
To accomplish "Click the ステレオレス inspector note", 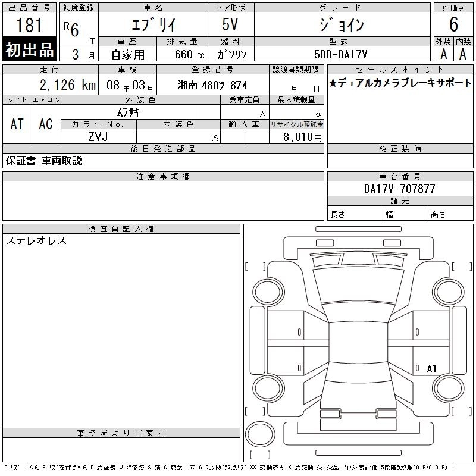I will [36, 240].
